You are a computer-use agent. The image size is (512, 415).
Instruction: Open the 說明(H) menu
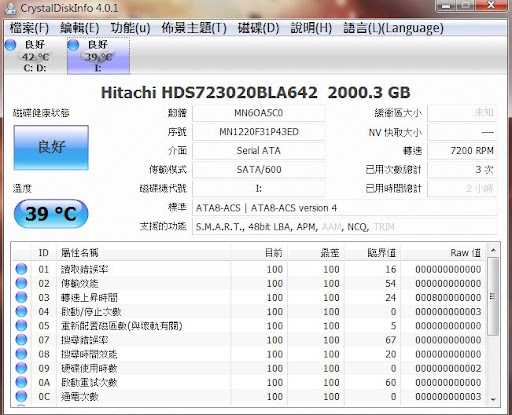point(311,28)
